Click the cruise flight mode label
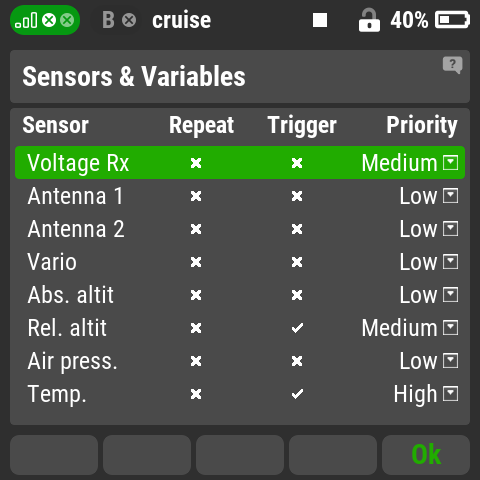This screenshot has height=480, width=480. point(182,20)
